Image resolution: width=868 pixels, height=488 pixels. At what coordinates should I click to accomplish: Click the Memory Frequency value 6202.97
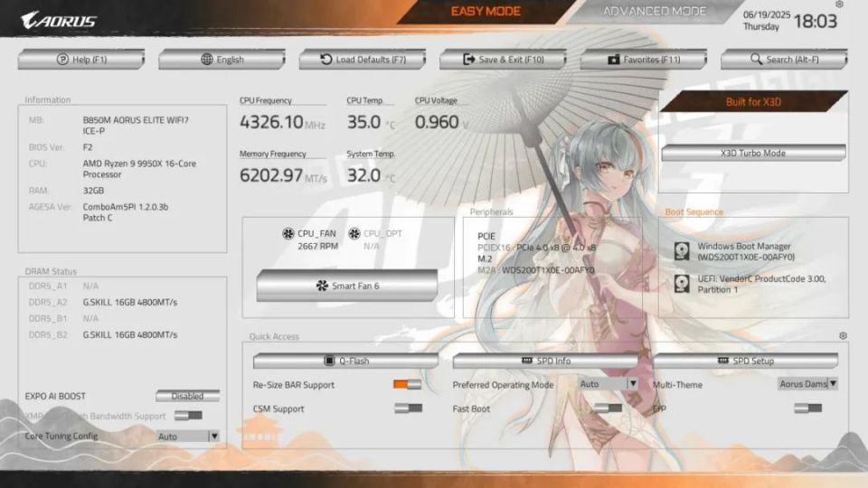click(x=271, y=175)
